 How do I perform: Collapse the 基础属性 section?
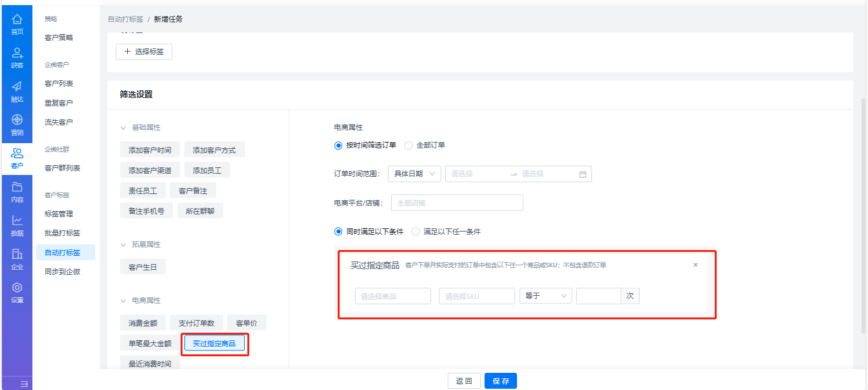coord(123,127)
